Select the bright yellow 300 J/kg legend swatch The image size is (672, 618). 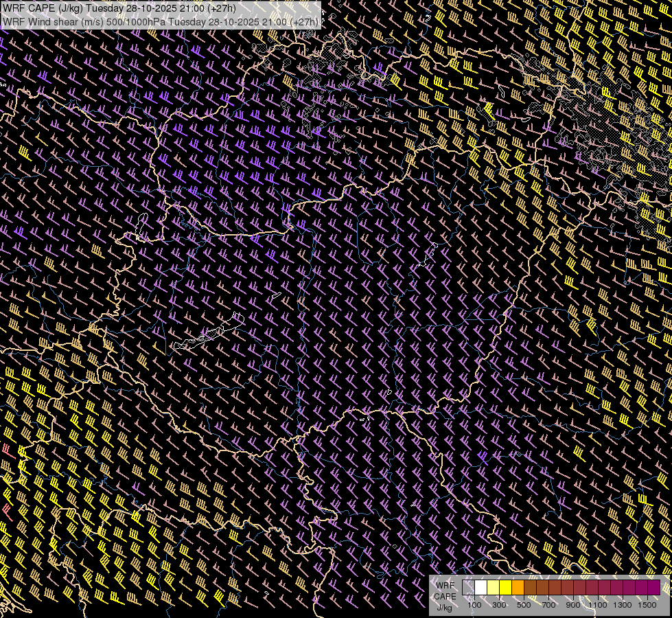[x=506, y=588]
